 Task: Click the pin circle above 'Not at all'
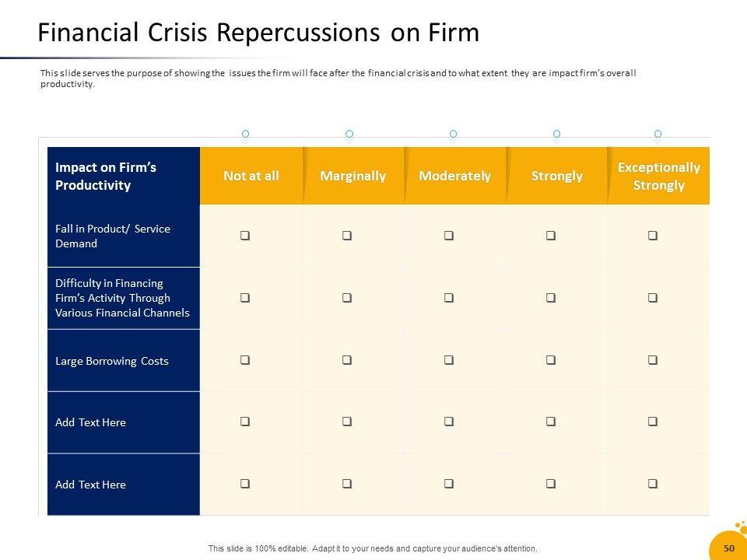[x=246, y=135]
